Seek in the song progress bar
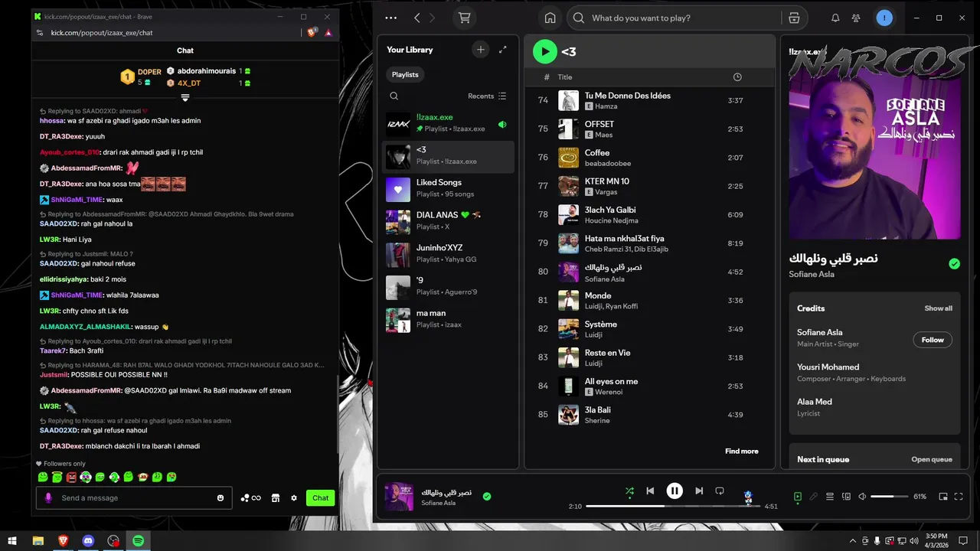The width and height of the screenshot is (980, 551). [x=673, y=506]
